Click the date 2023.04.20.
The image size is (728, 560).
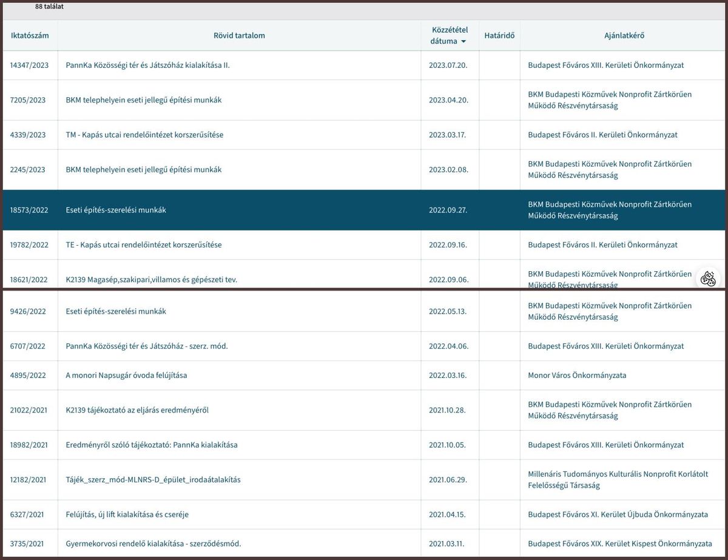[x=448, y=100]
